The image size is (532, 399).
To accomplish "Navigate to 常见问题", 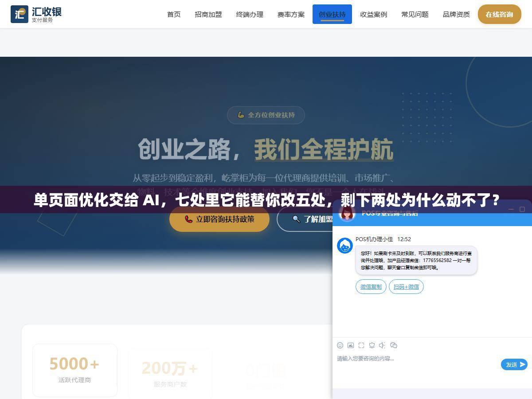I will [415, 14].
